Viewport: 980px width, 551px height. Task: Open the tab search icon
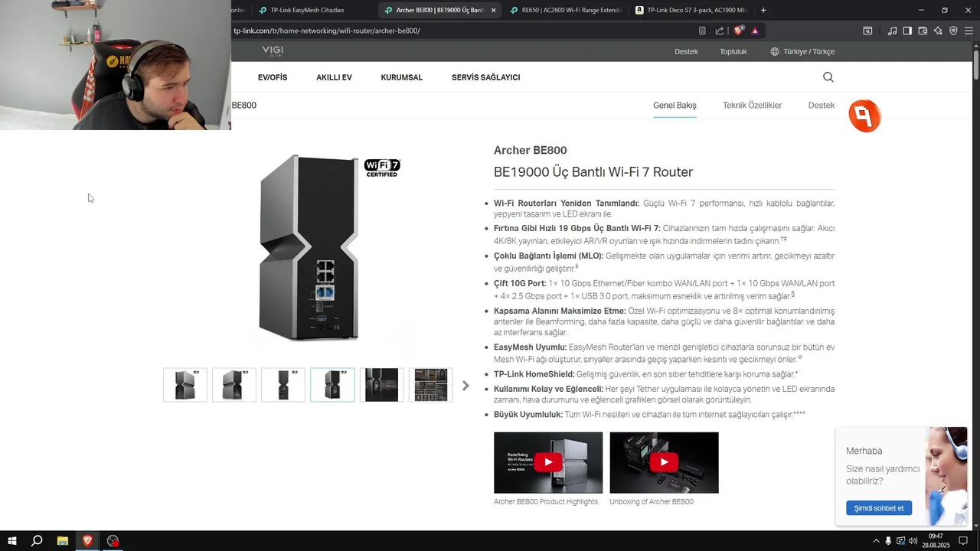tap(867, 31)
